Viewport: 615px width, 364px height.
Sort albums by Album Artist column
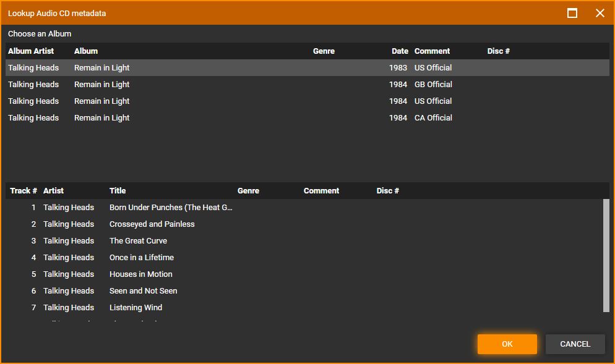tap(31, 51)
